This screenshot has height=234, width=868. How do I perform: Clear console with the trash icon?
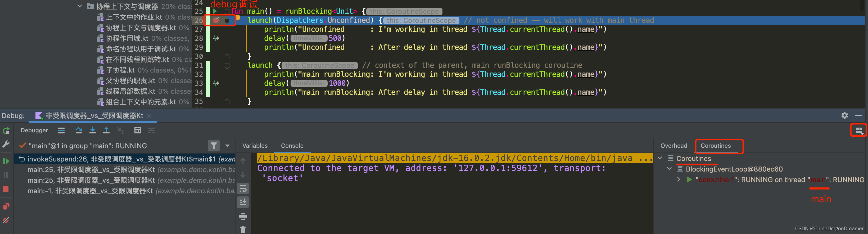point(243,229)
